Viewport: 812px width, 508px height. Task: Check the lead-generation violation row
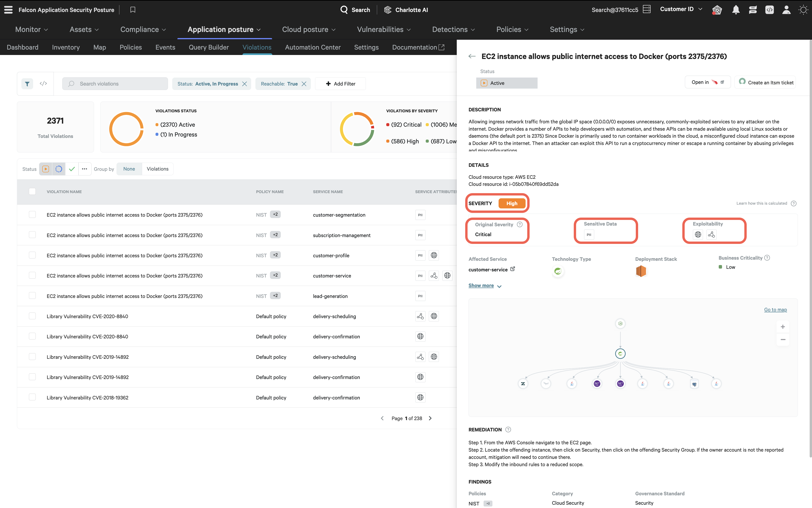(x=32, y=296)
